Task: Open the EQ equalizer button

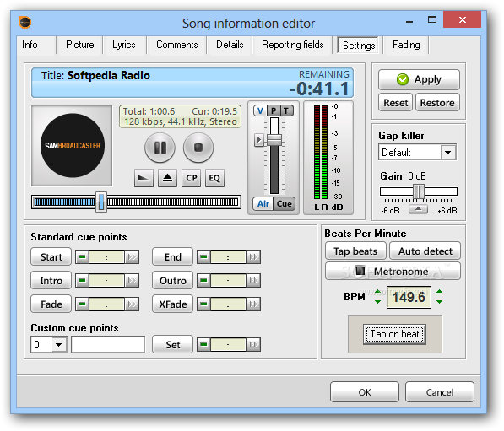Action: (214, 178)
